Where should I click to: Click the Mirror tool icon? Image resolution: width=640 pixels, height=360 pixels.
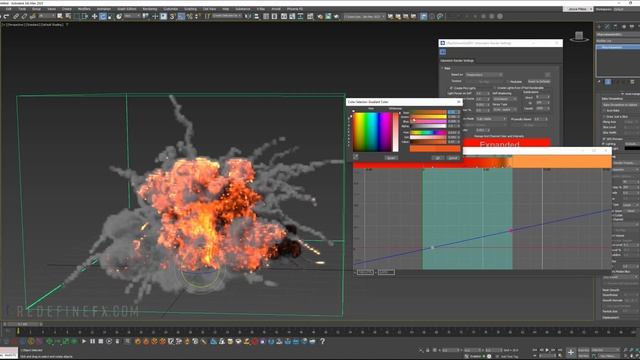click(248, 16)
